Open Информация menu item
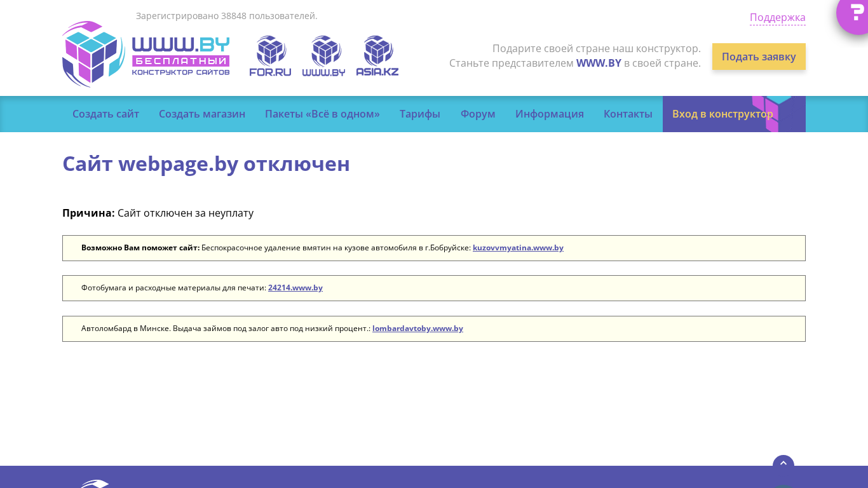The image size is (868, 488). [x=550, y=114]
